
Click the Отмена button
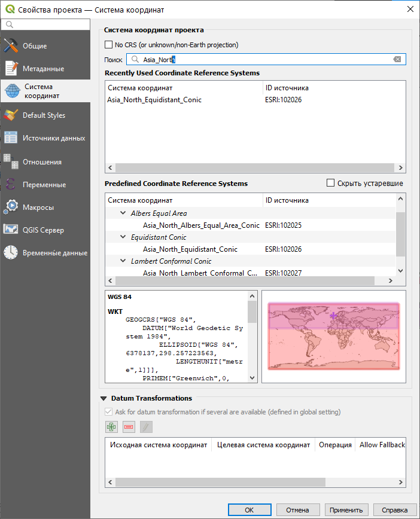(297, 510)
